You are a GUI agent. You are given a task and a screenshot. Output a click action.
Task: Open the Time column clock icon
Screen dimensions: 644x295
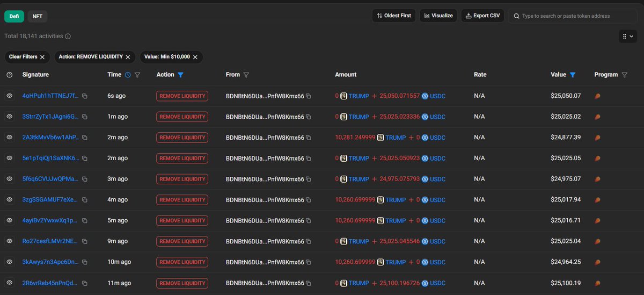click(x=128, y=75)
